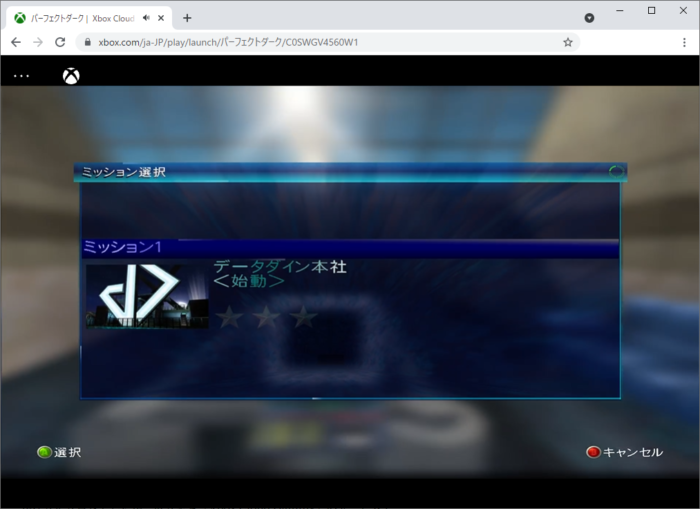This screenshot has width=700, height=509.
Task: Choose the データダイン本社 mission title
Action: (x=280, y=267)
